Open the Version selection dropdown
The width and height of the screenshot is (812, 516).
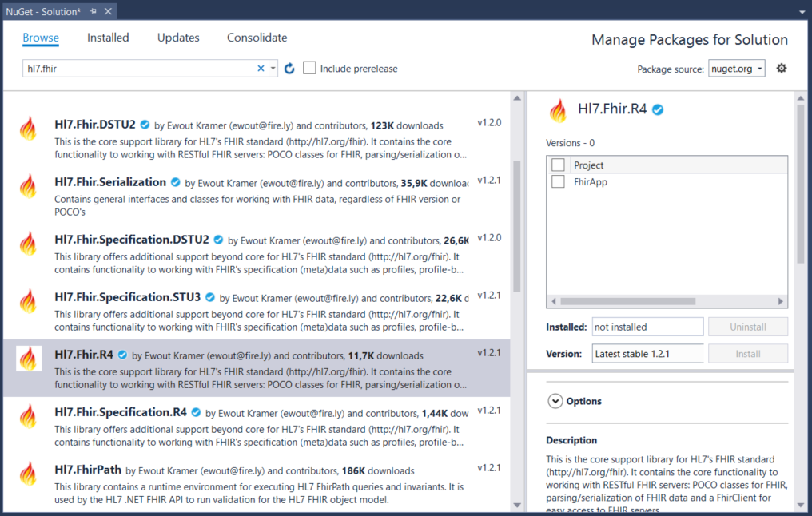[x=647, y=354]
